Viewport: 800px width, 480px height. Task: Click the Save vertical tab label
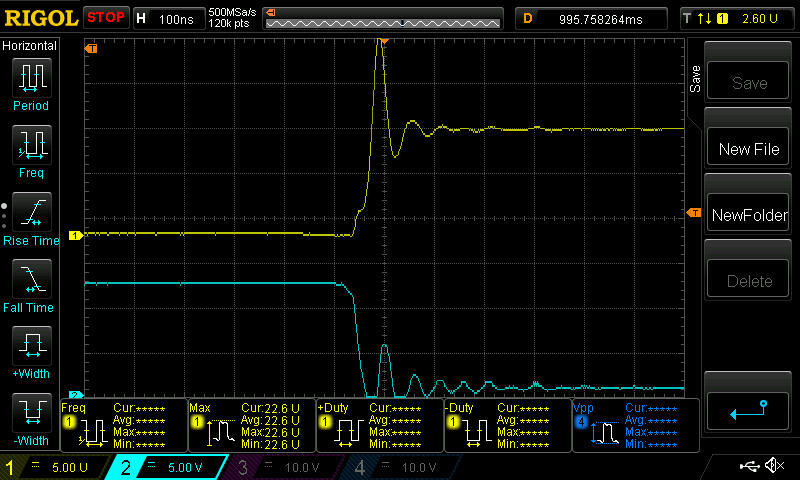pyautogui.click(x=694, y=79)
